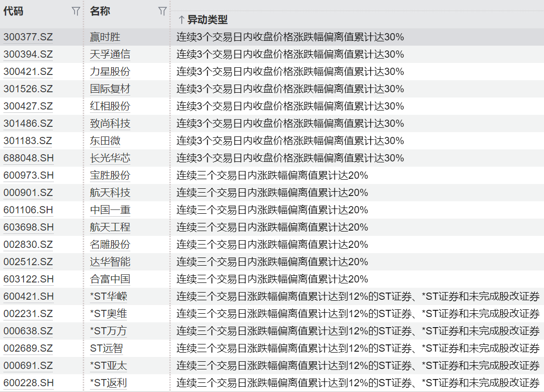Open the 航天科技 stock link
The image size is (544, 392).
(110, 193)
